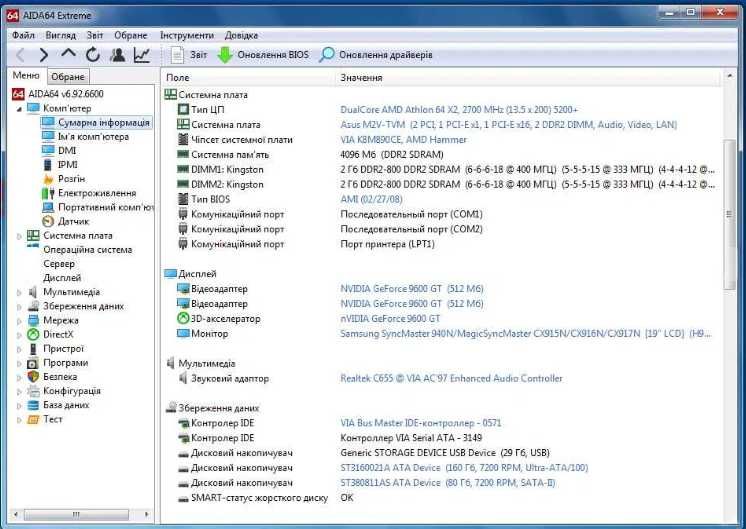Go forward with the right arrow toolbar icon

tap(44, 55)
